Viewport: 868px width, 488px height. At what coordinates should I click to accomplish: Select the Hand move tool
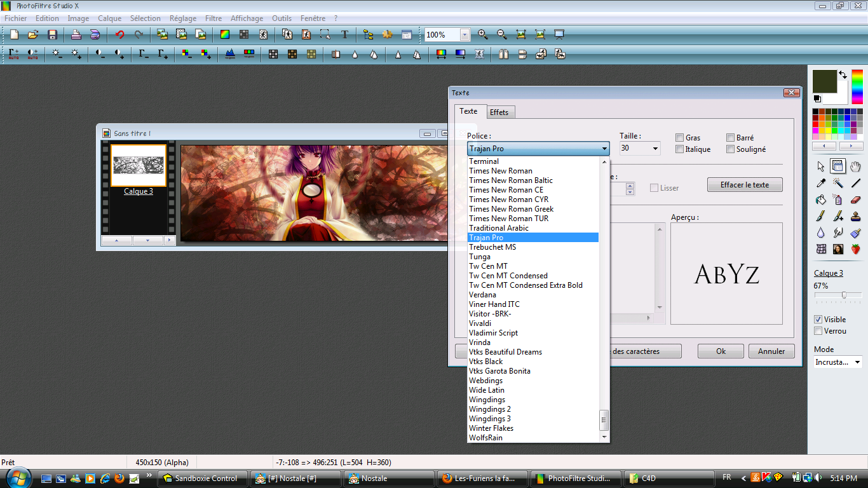(855, 166)
